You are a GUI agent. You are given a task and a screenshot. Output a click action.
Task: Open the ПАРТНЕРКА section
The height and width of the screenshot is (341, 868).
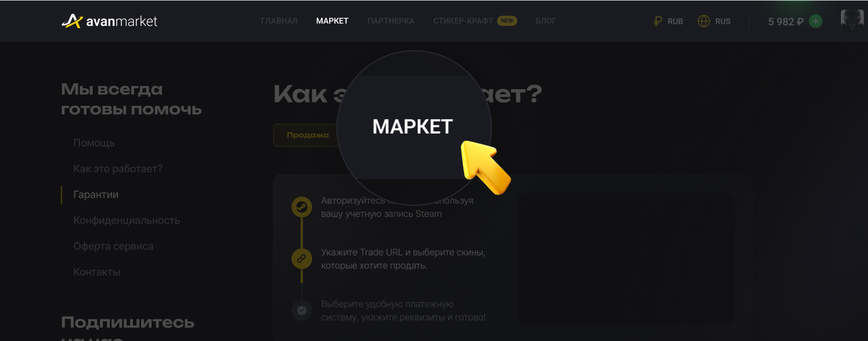point(391,21)
